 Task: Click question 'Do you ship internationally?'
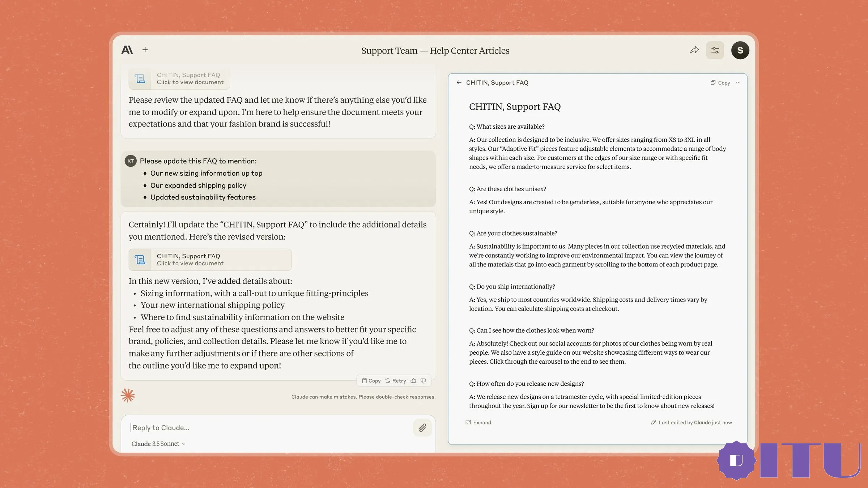click(512, 287)
